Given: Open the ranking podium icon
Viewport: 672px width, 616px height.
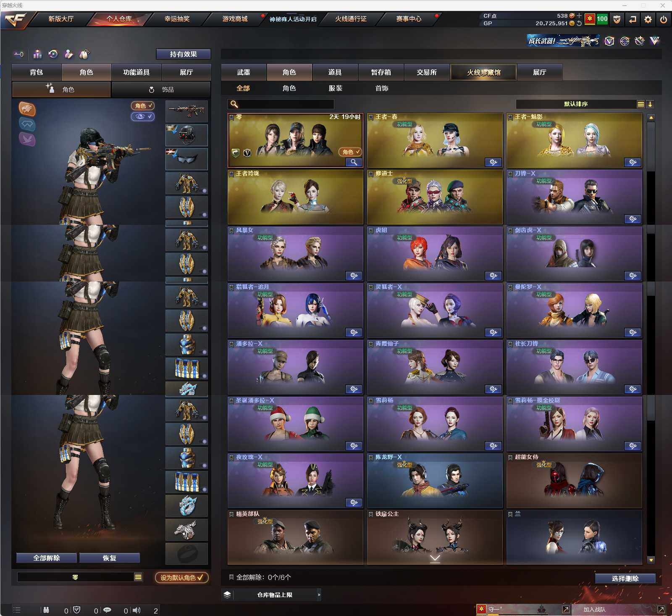Looking at the screenshot, I should 38,54.
